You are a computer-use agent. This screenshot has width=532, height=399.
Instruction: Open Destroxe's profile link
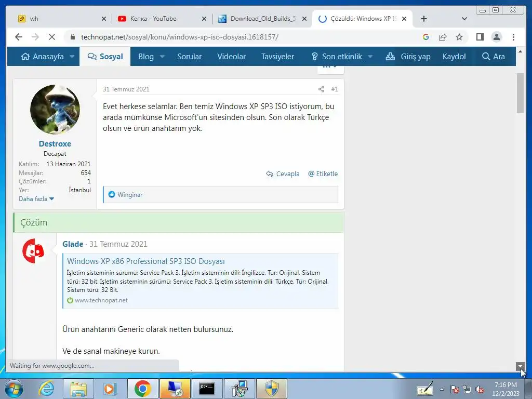pyautogui.click(x=55, y=144)
